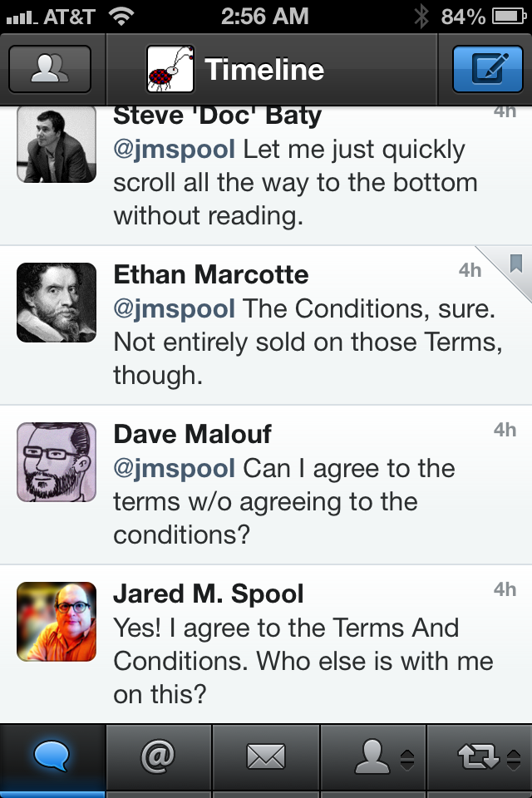Open the accounts icon in top bar
Screen dimensions: 532x798
point(50,69)
